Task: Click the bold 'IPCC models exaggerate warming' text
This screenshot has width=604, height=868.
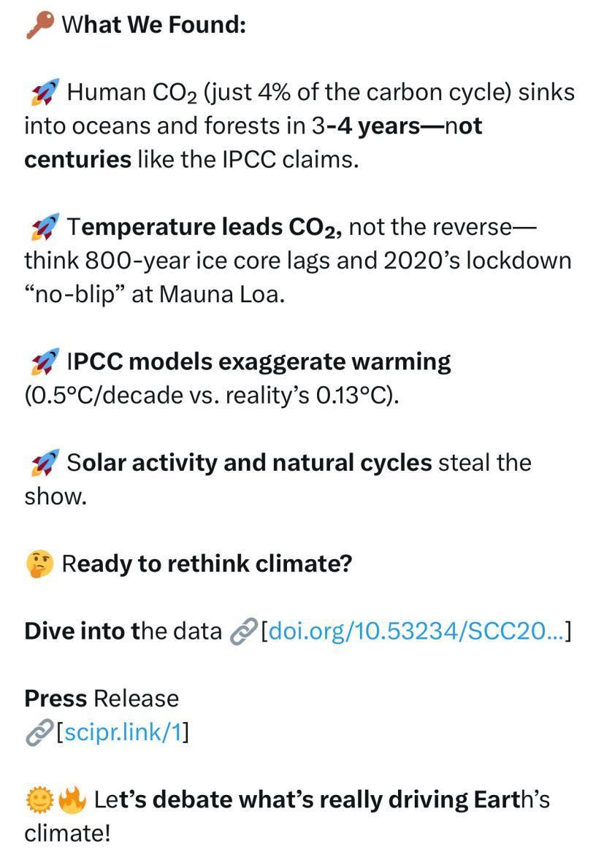Action: [x=259, y=362]
